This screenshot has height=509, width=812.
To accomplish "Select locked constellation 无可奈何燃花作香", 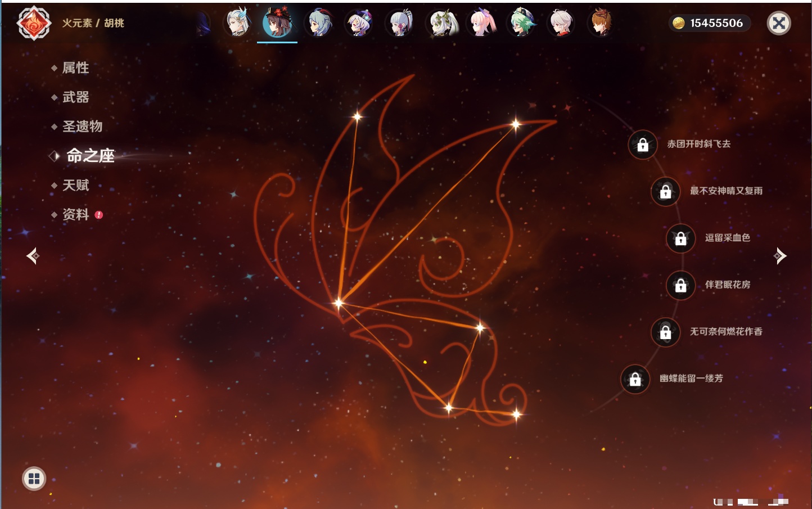I will point(665,332).
